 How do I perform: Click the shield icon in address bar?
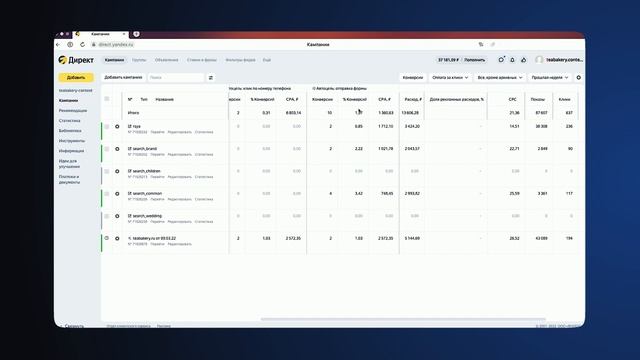70,44
